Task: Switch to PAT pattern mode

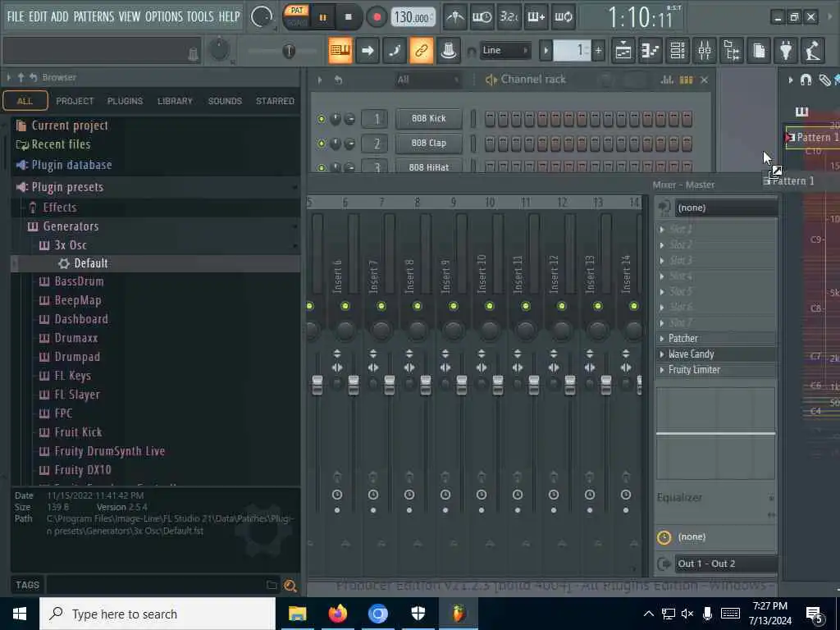Action: [297, 10]
